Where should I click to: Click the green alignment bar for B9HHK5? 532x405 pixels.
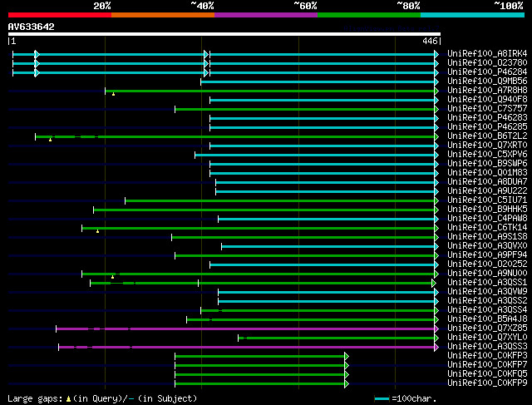tap(266, 210)
